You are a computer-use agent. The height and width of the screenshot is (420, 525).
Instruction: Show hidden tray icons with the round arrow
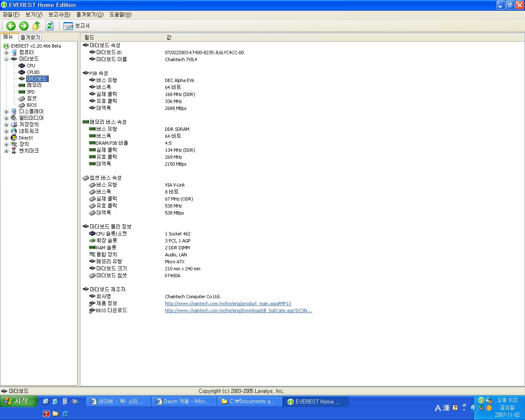click(474, 408)
